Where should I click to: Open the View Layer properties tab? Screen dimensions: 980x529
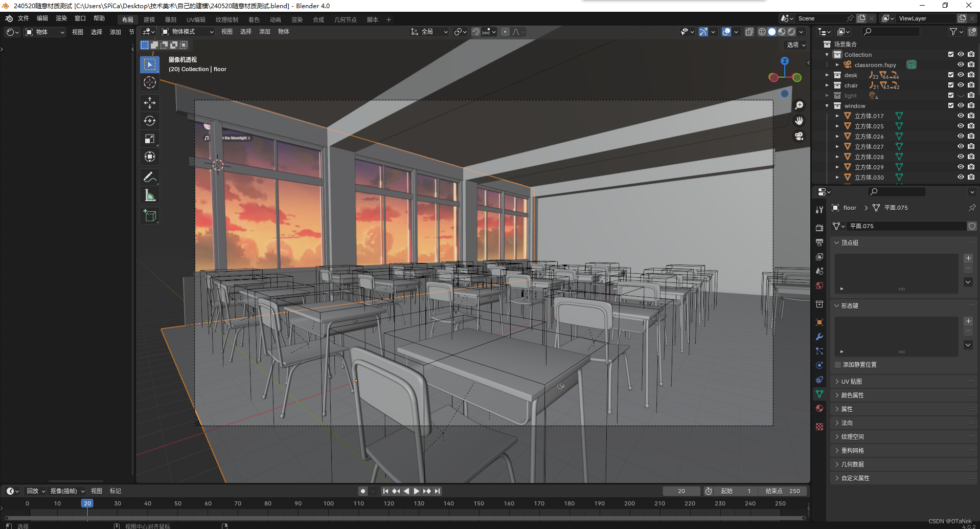pos(819,256)
